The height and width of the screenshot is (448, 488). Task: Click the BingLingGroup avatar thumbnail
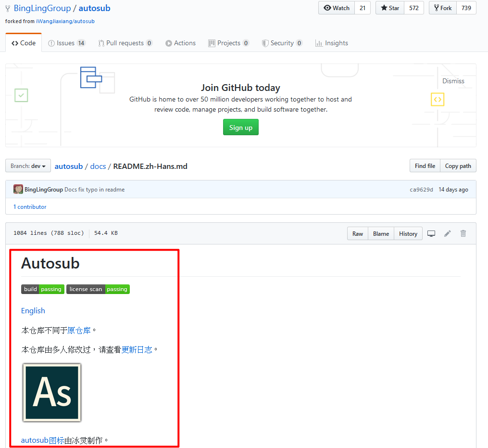coord(18,189)
